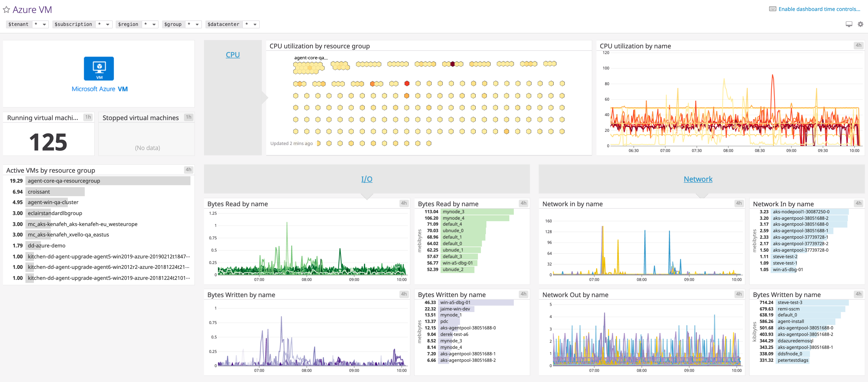Click the star icon to favorite the dashboard
Viewport: 868px width, 382px height.
6,9
